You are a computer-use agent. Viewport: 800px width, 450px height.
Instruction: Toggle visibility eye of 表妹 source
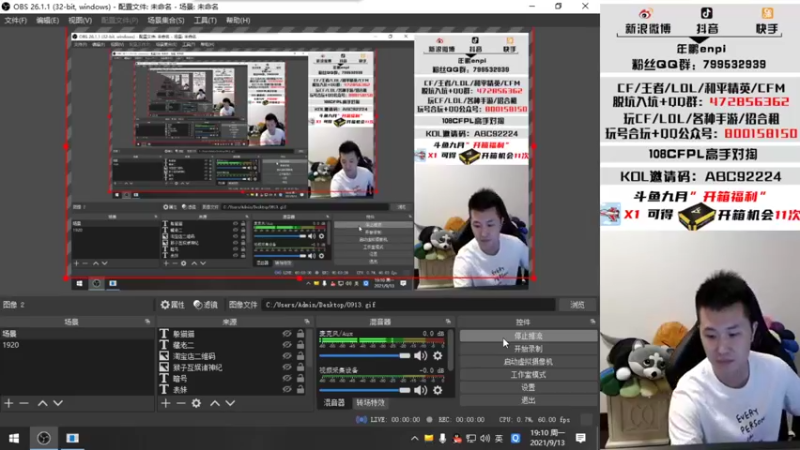287,389
